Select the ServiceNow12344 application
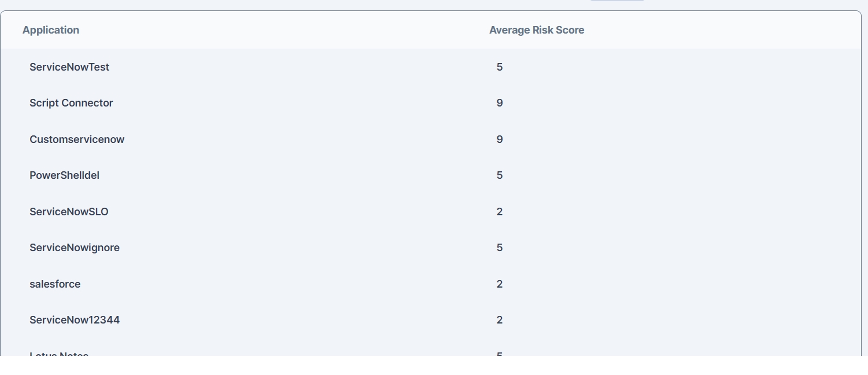This screenshot has width=868, height=375. coord(75,320)
